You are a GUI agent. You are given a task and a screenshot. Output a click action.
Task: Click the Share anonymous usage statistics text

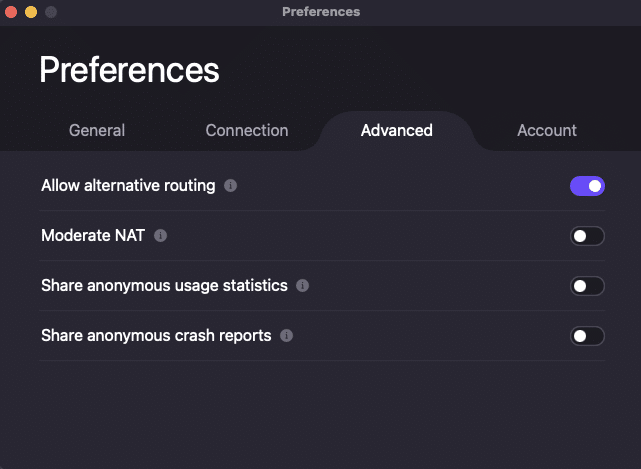click(x=164, y=285)
